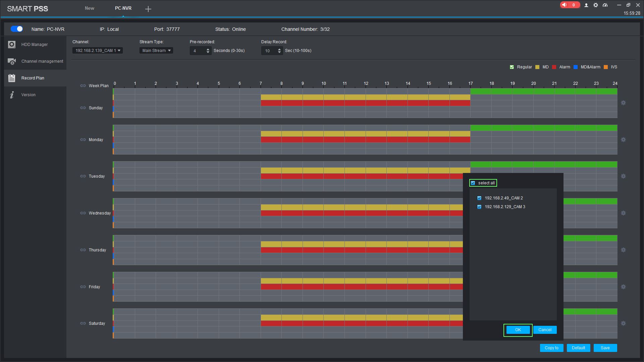Increase the Pre-recorded seconds stepper
The width and height of the screenshot is (644, 362).
coord(208,49)
